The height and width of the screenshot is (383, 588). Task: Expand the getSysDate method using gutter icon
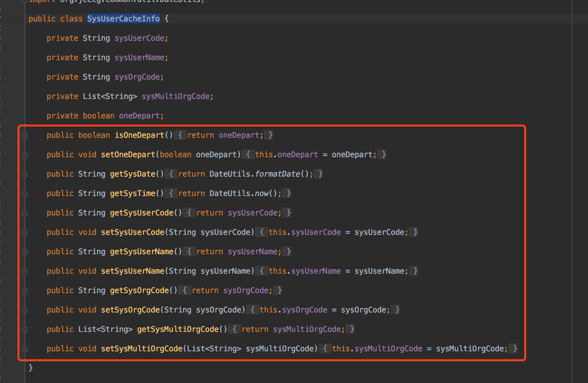(x=25, y=174)
